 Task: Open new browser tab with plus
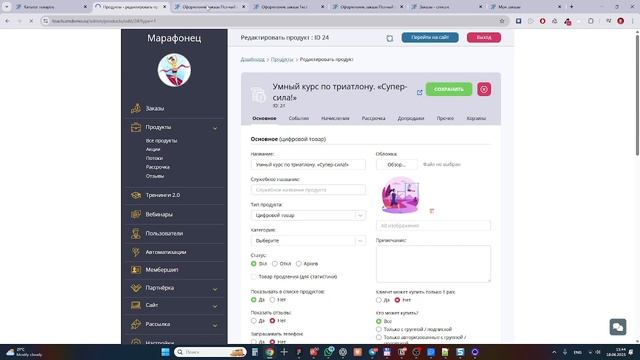coord(571,7)
